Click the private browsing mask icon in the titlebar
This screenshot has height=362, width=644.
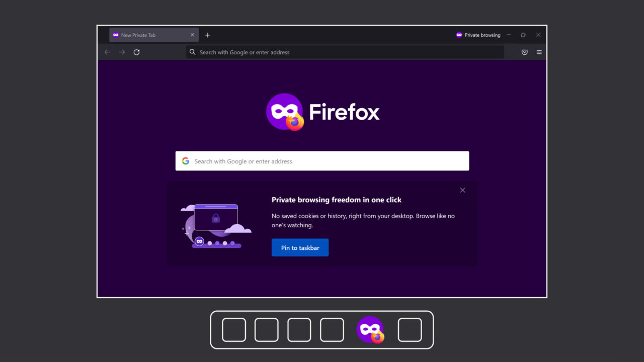tap(459, 35)
